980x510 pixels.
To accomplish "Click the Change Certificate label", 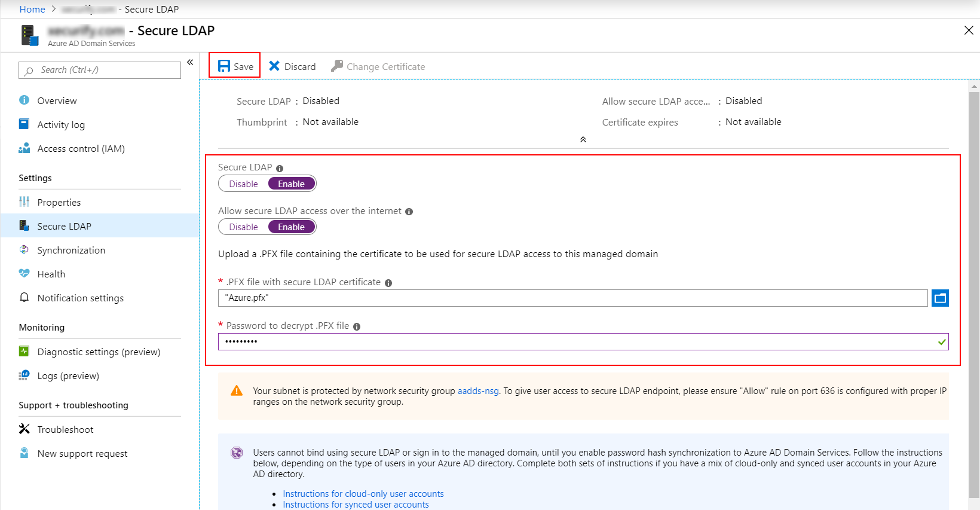I will click(386, 66).
